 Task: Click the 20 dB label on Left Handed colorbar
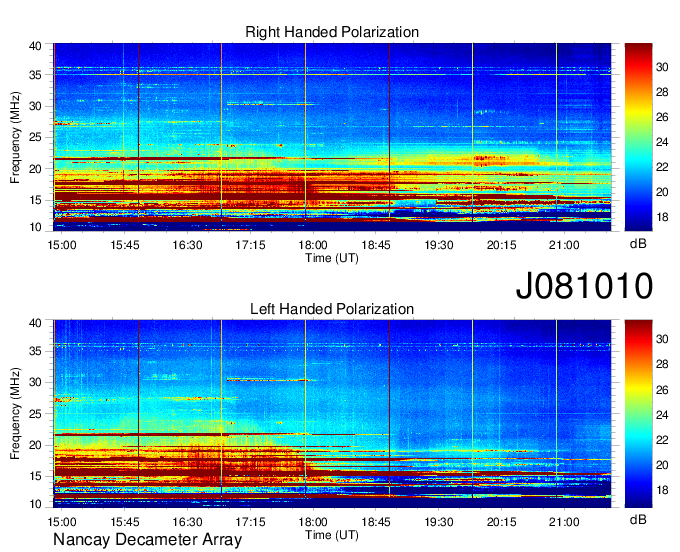coord(662,465)
